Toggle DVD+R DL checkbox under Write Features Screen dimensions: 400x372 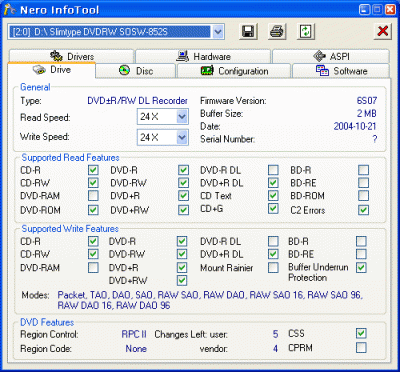[x=273, y=254]
